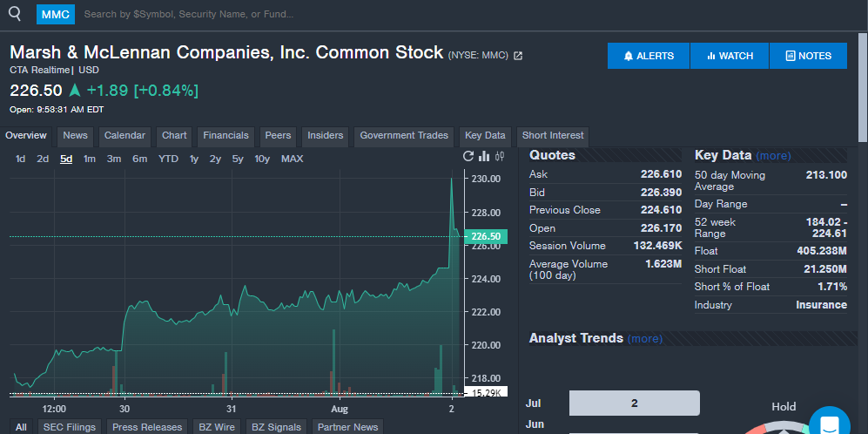
Task: Switch to Key Data tab
Action: coord(485,136)
